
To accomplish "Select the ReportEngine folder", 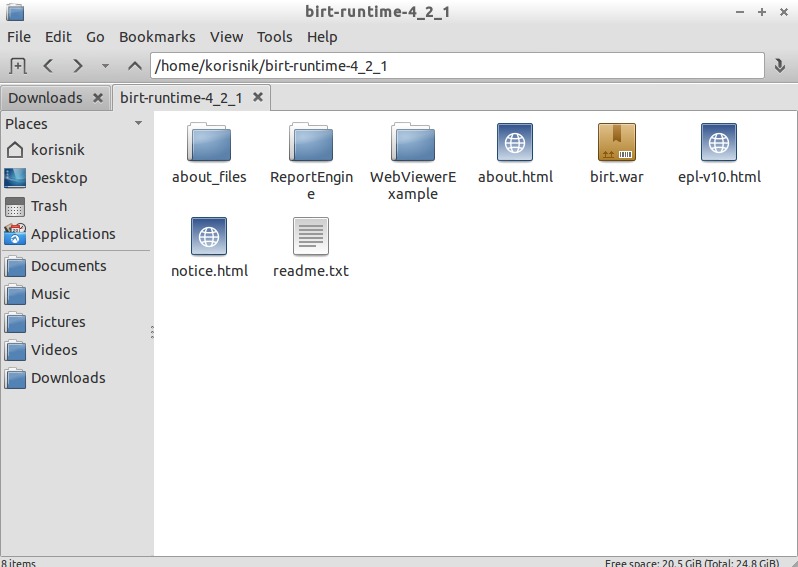I will click(311, 162).
